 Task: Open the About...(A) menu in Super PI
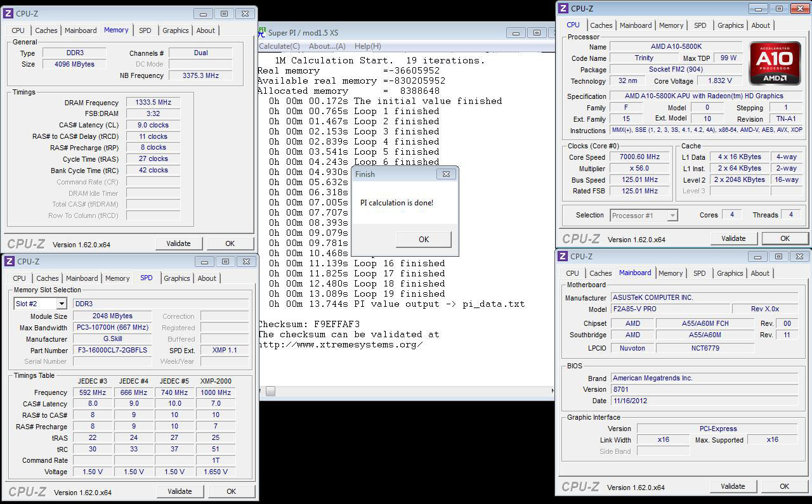tap(327, 46)
